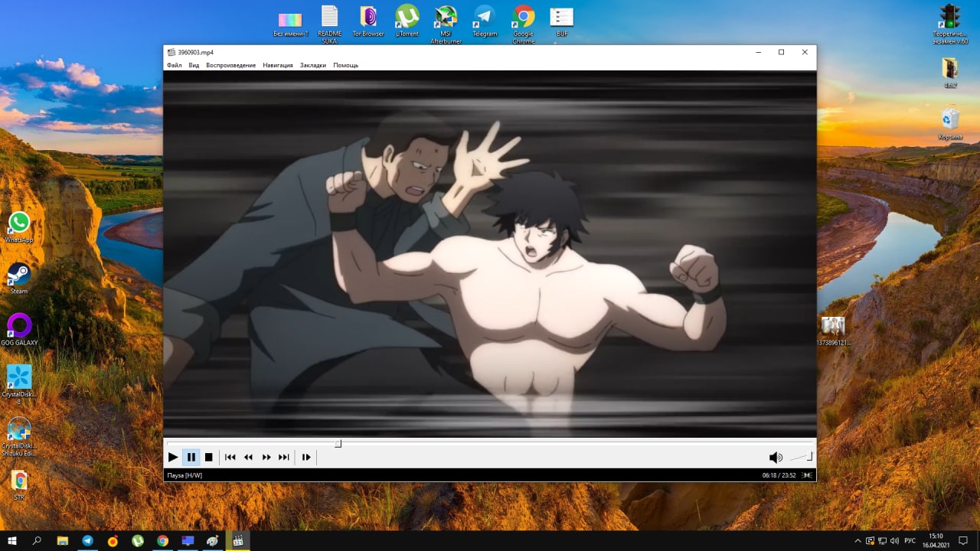Open the Корзина recycle bin

coord(950,124)
